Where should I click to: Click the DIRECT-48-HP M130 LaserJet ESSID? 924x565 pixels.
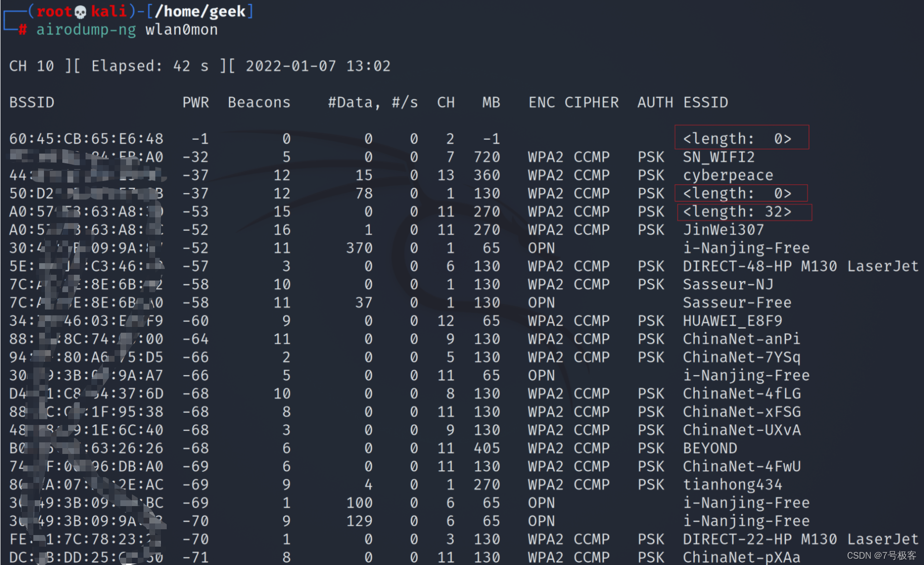pos(800,266)
